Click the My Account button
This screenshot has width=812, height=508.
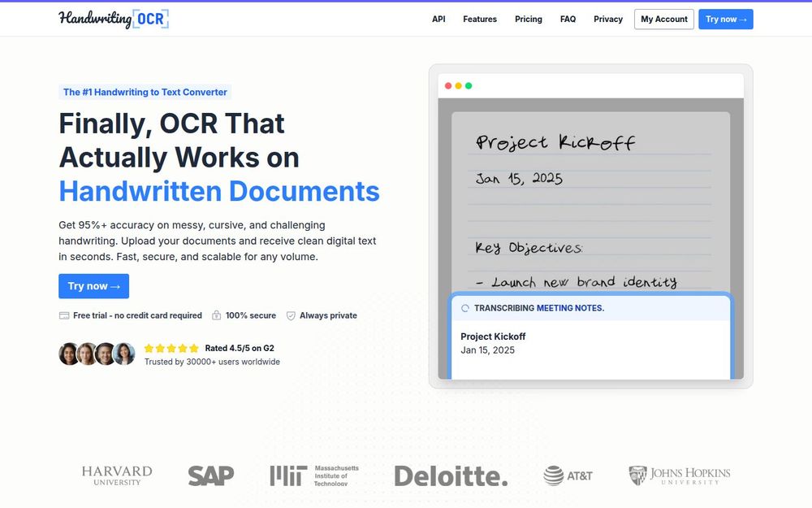[664, 20]
